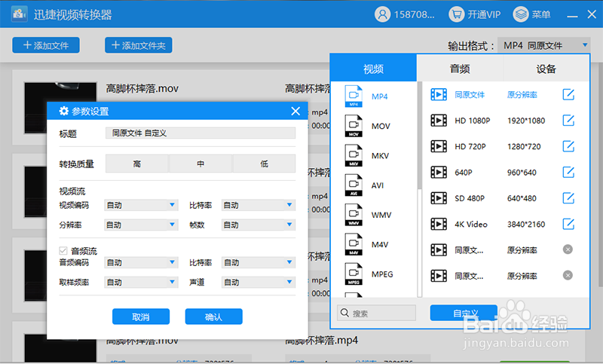Click the 标题 text field
The image size is (603, 364).
point(200,133)
